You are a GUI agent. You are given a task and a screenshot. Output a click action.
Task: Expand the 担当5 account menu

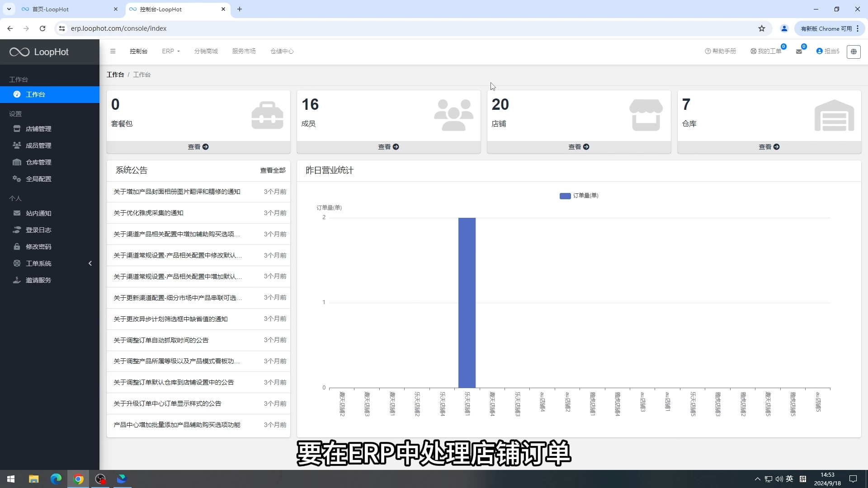pyautogui.click(x=828, y=51)
